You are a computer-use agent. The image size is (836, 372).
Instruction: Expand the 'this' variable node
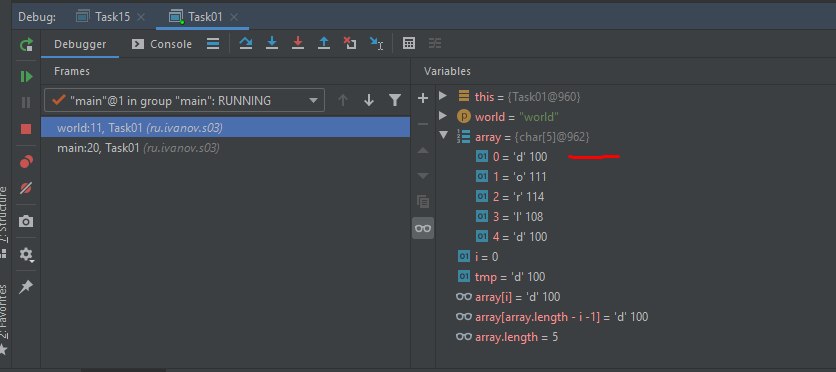pos(443,96)
